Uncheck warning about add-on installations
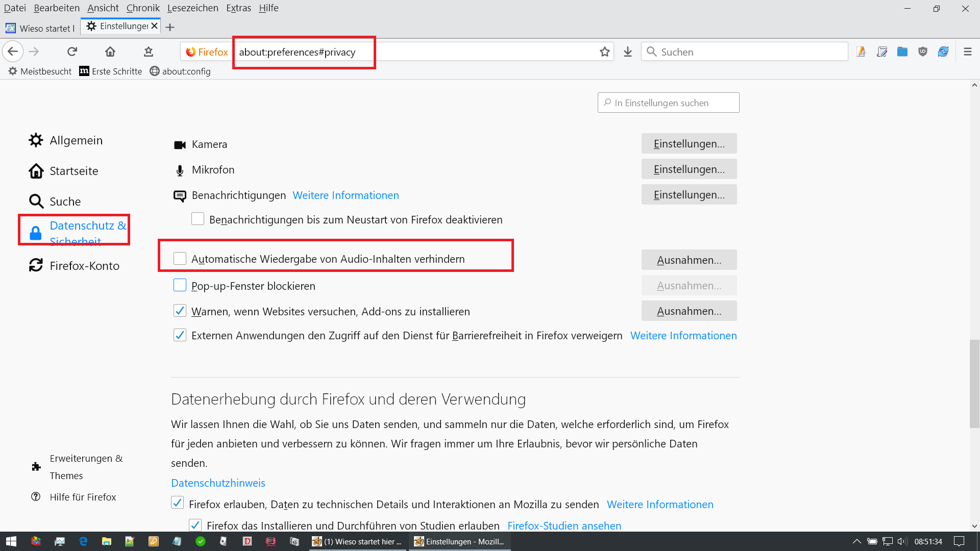 click(180, 311)
